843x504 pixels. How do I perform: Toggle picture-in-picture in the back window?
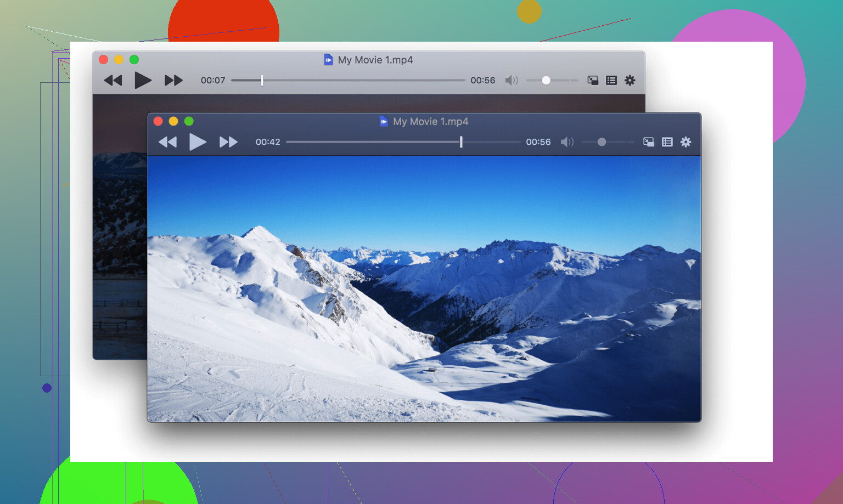[x=593, y=81]
